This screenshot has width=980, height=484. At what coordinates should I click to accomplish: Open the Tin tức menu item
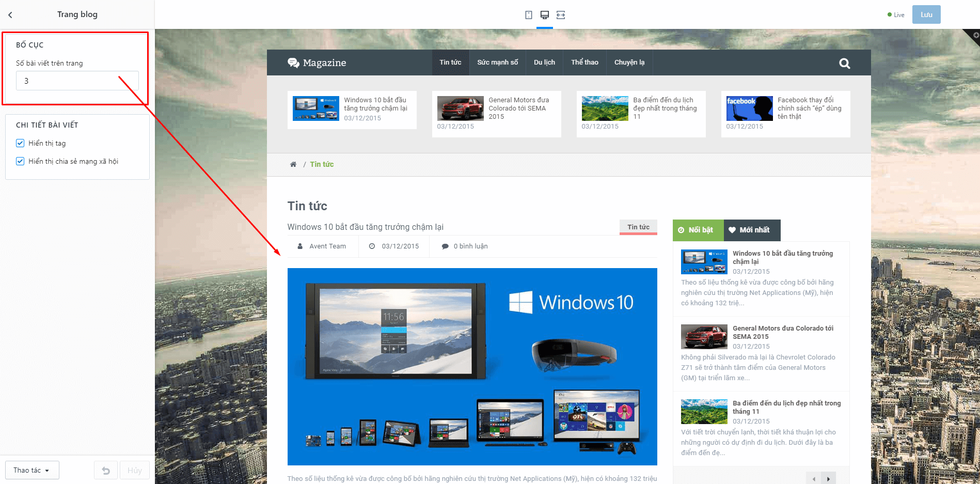pyautogui.click(x=450, y=63)
